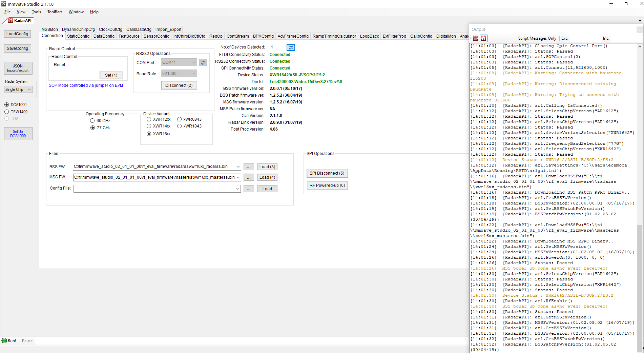The image size is (644, 353).
Task: Open the Tools menu
Action: tap(36, 12)
